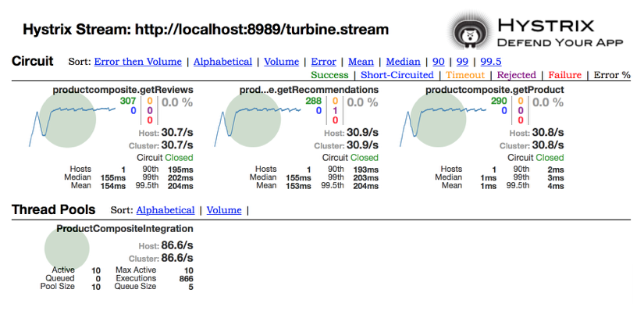The image size is (644, 318).
Task: Click getRecommendations cluster rate 30.9/s
Action: [x=363, y=145]
